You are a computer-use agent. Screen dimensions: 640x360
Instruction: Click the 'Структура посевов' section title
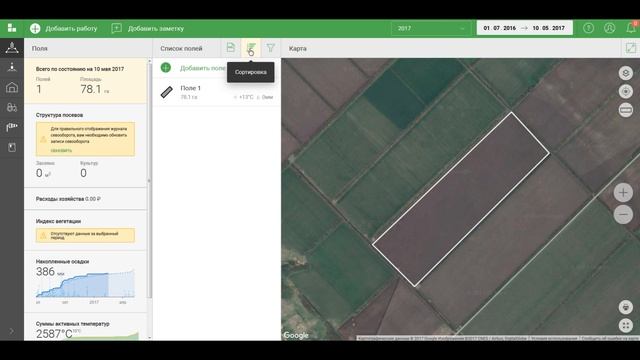click(59, 115)
